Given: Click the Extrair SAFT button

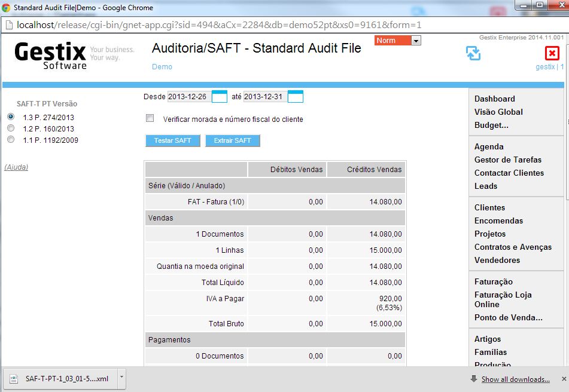Looking at the screenshot, I should tap(233, 140).
